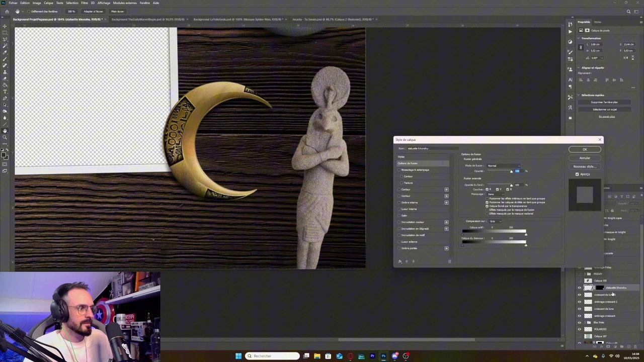Click Sélectionner un sujet button
Image resolution: width=644 pixels, height=362 pixels.
604,109
